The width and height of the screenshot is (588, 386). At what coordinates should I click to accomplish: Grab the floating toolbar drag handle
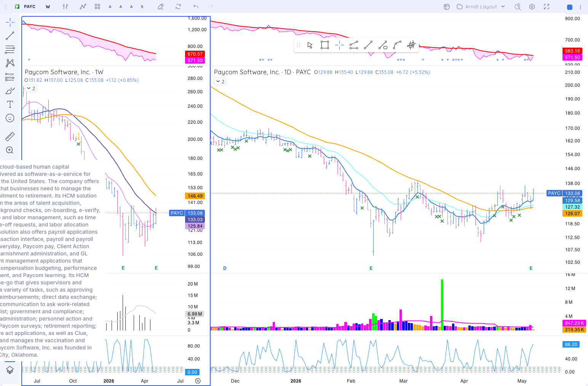[299, 45]
